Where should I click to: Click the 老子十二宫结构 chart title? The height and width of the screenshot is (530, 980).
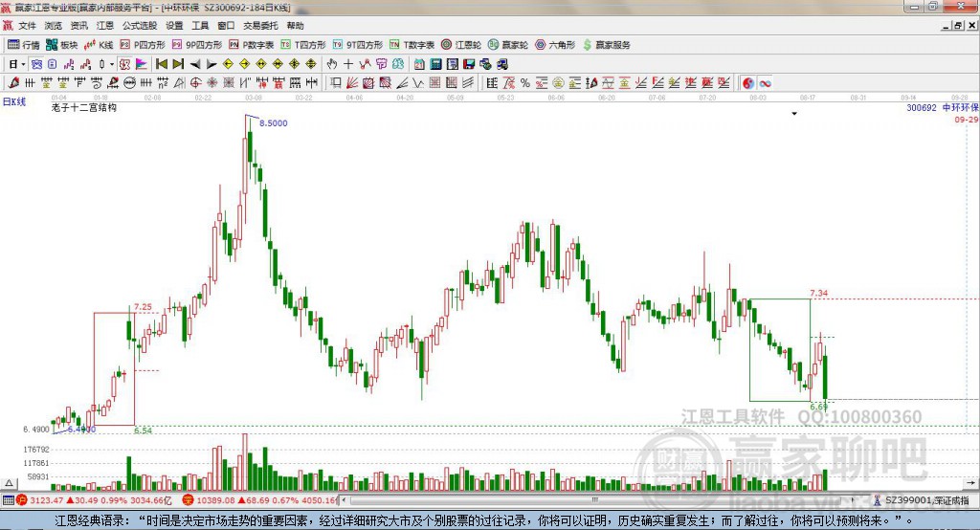pos(84,107)
